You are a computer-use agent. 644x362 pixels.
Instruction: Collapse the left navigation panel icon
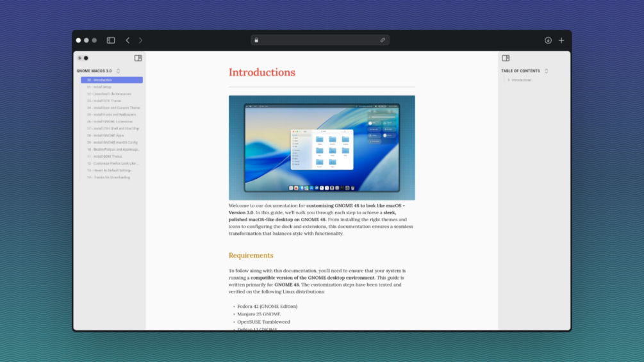pos(138,58)
